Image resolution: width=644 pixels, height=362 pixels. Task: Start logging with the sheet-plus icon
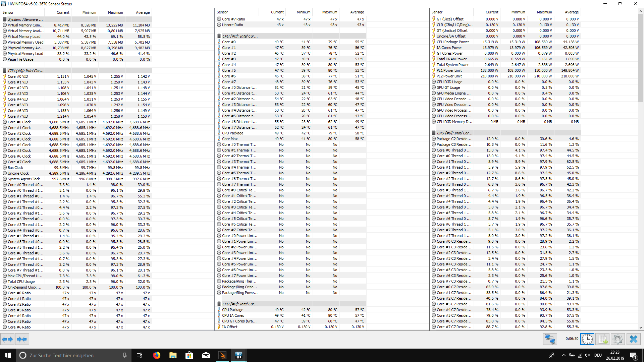point(603,339)
